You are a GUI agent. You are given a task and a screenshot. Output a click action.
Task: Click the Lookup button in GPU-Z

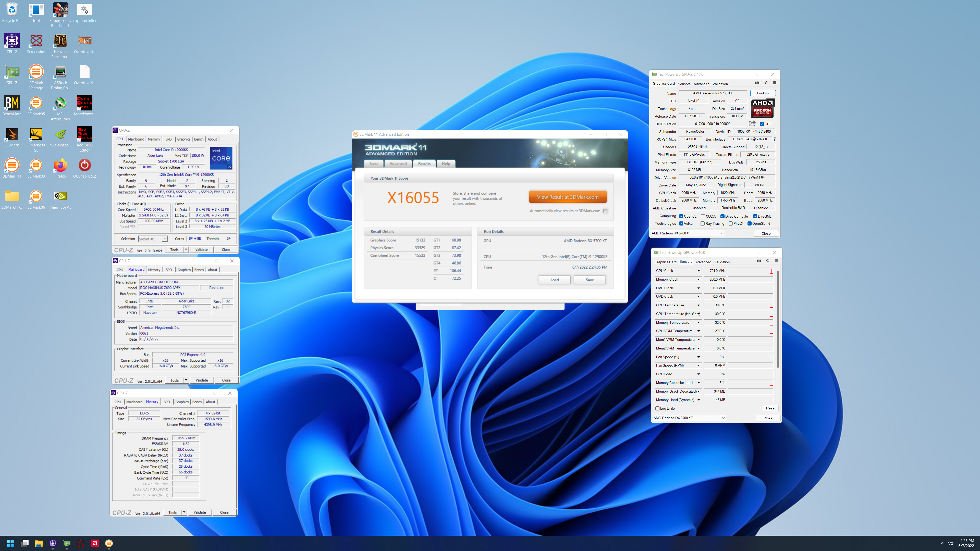(762, 93)
